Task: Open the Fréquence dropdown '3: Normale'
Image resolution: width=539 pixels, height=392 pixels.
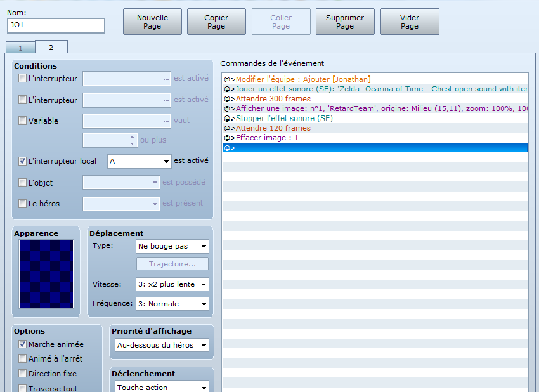Action: coord(172,304)
